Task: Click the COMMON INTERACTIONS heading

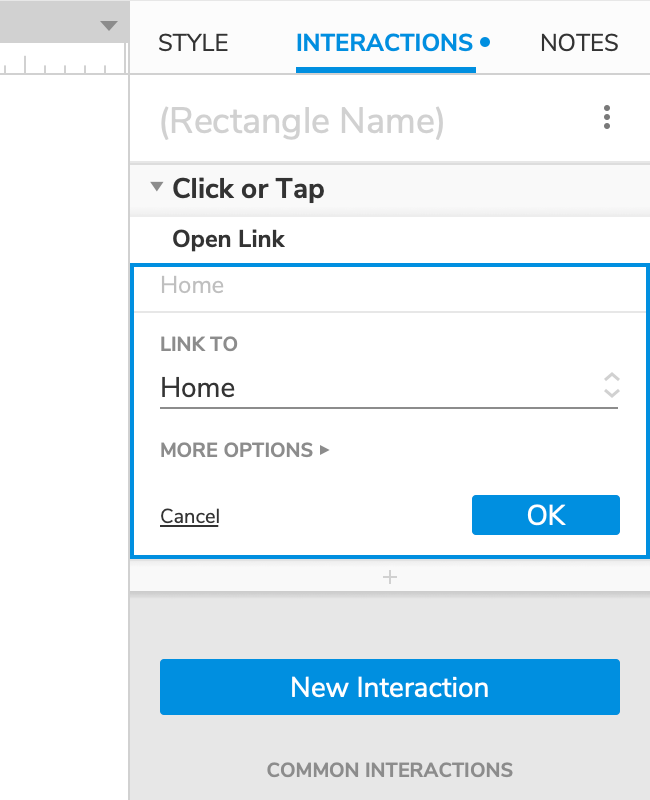Action: coord(389,770)
